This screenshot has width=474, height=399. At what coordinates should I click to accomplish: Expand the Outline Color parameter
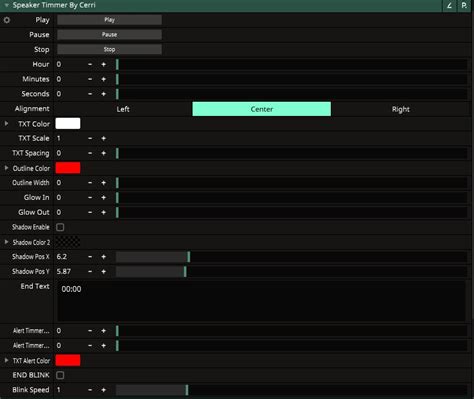6,168
